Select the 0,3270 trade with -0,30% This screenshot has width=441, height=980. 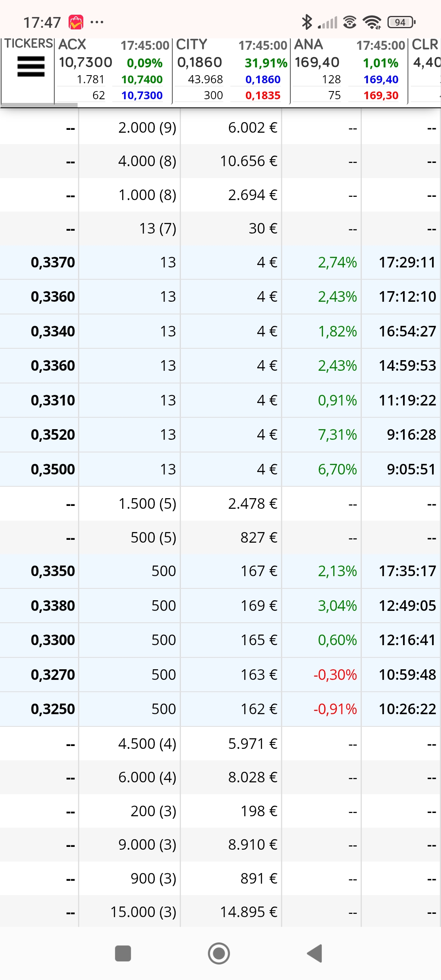[220, 675]
